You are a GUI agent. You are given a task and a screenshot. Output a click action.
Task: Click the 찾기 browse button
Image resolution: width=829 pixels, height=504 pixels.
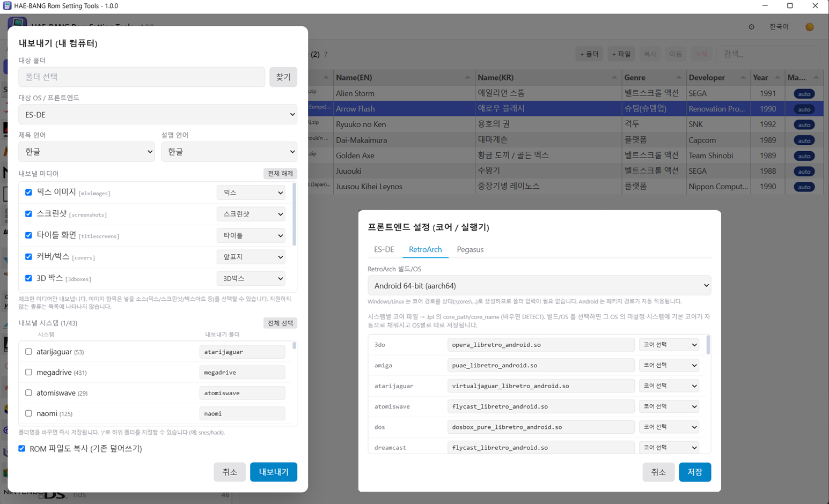(283, 77)
